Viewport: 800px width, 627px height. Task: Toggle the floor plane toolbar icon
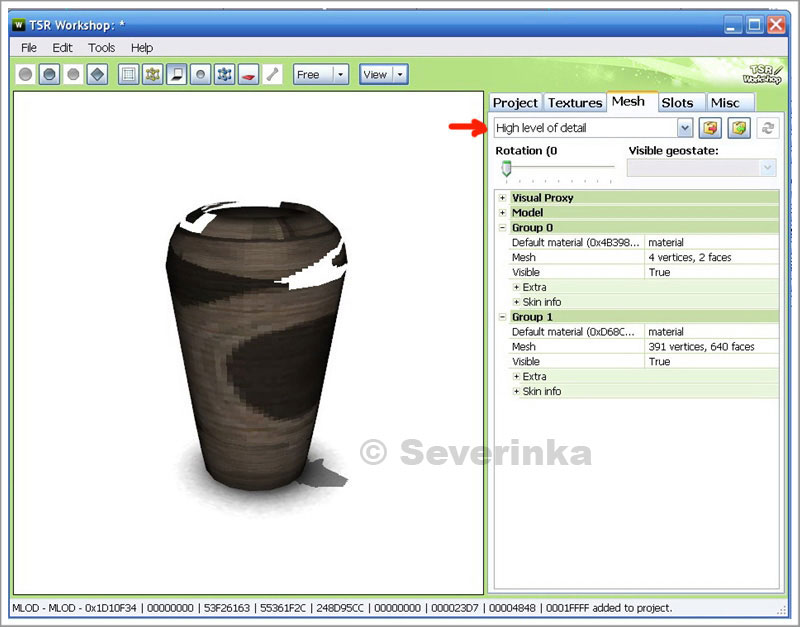(176, 75)
